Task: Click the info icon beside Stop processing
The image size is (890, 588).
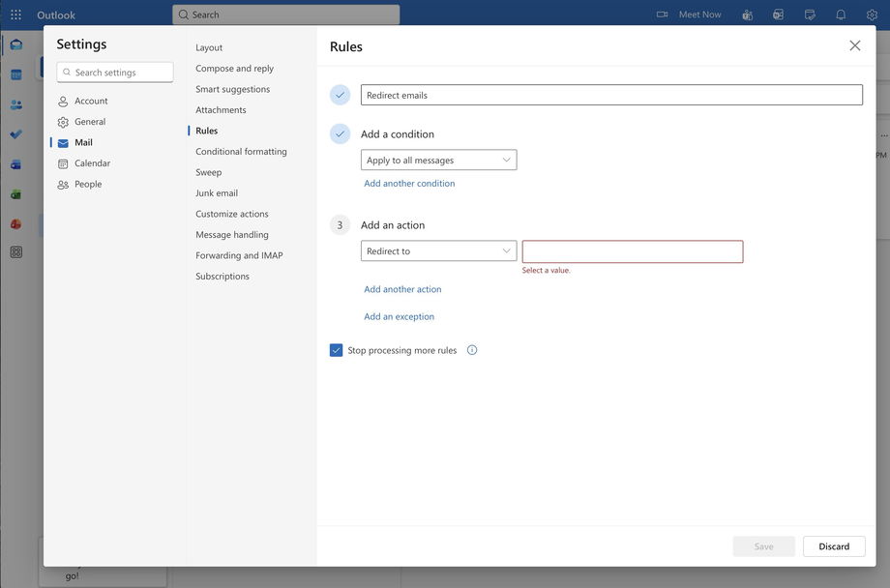Action: [x=472, y=350]
